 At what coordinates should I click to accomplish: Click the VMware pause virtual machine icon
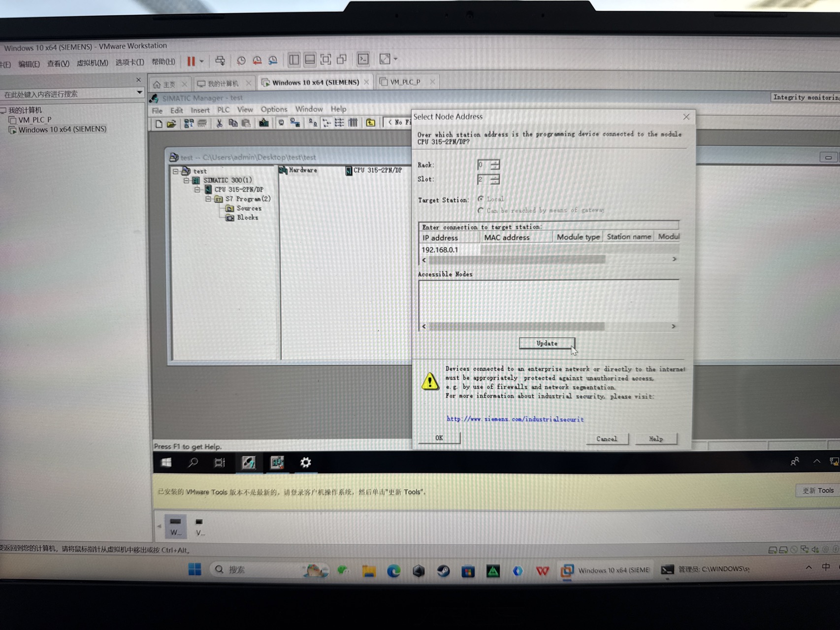(191, 61)
